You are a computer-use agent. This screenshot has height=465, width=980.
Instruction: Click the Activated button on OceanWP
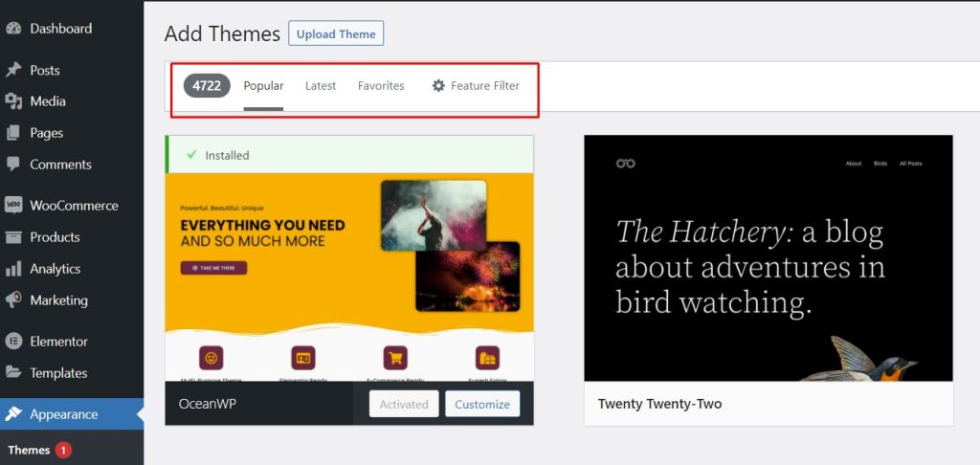point(404,404)
